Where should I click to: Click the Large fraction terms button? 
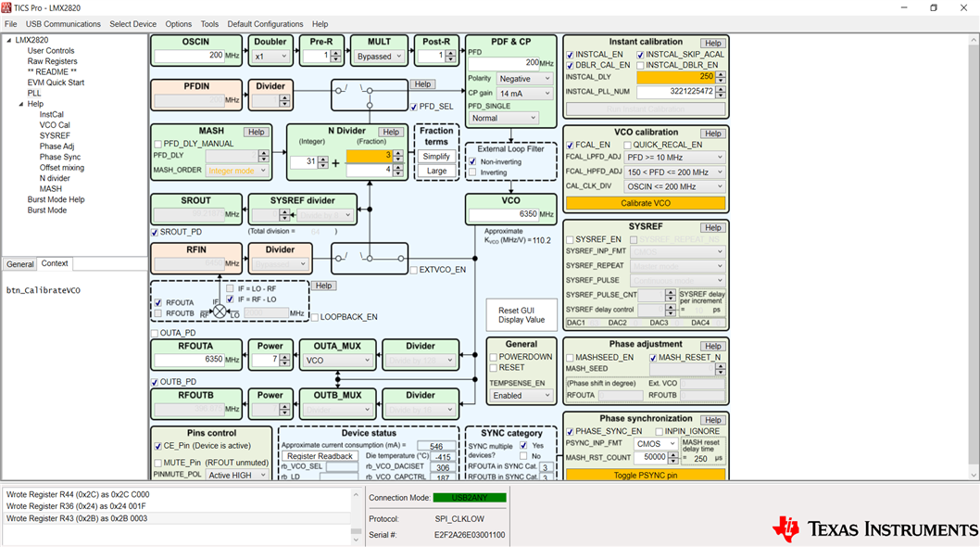(x=436, y=171)
